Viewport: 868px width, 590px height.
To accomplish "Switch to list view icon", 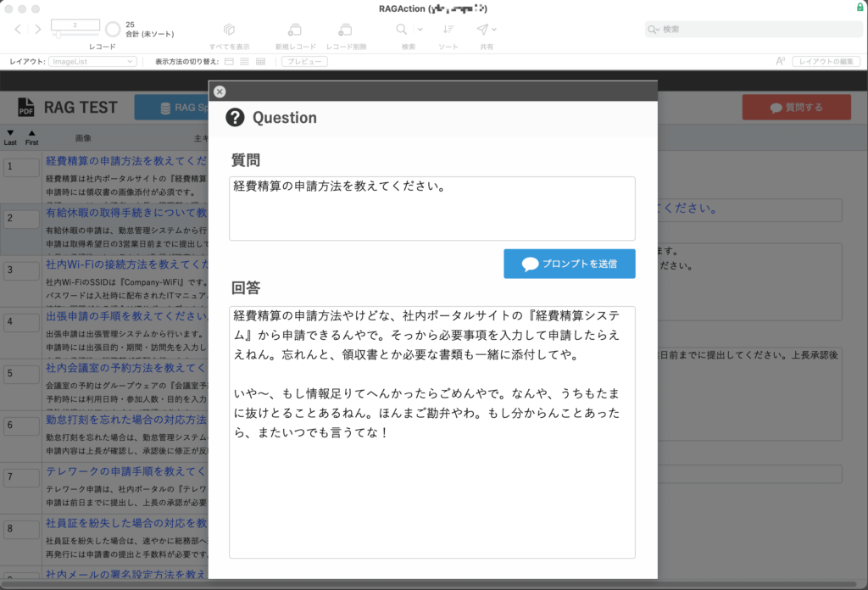I will [x=245, y=61].
